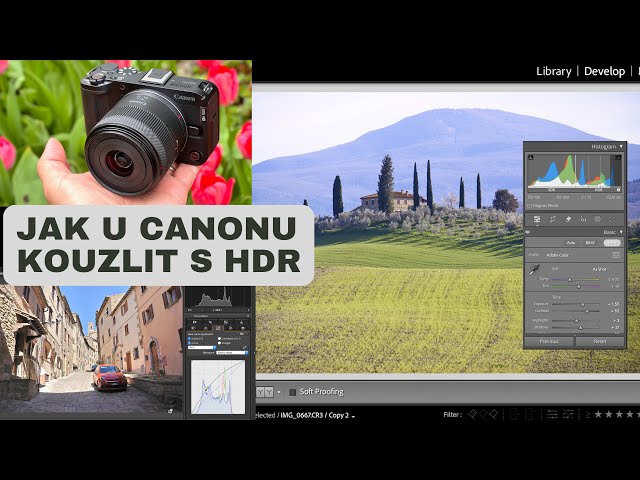Click the street photo with red car

point(91,352)
